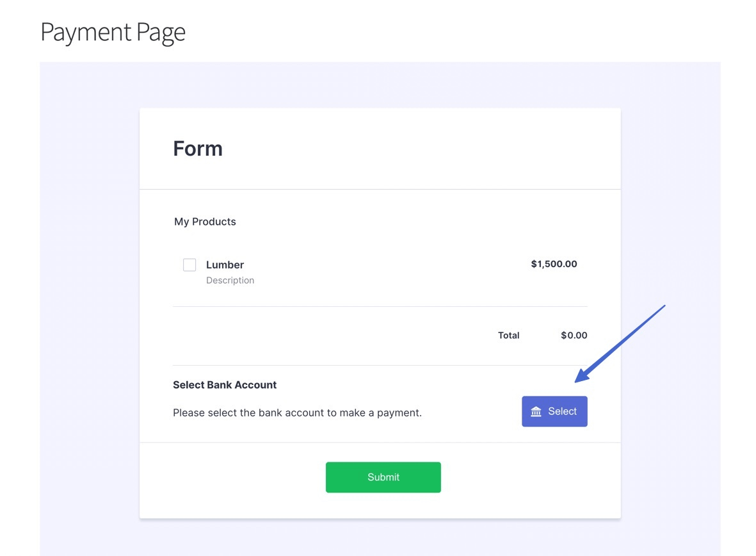Click the Select Bank Account heading

(x=225, y=385)
